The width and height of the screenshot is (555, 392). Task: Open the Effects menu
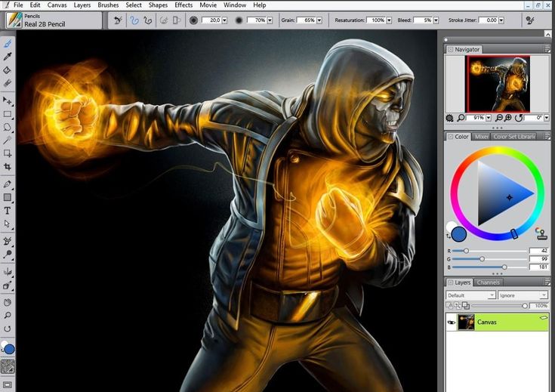click(x=183, y=5)
